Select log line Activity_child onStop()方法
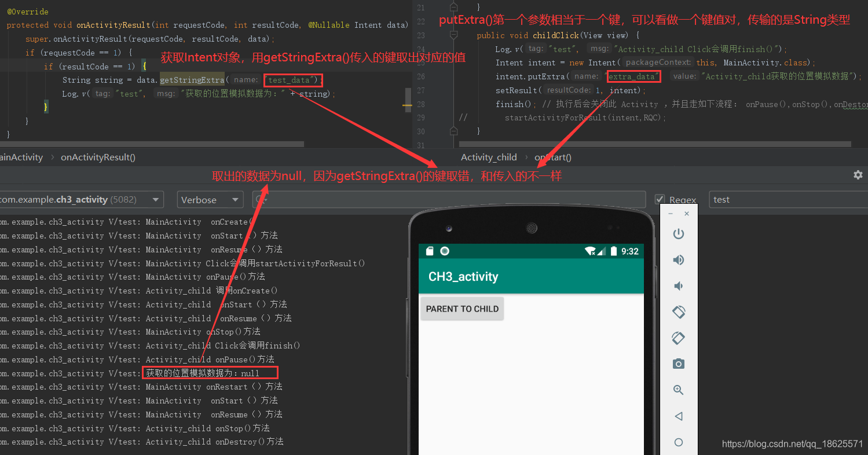This screenshot has height=455, width=868. pos(135,428)
